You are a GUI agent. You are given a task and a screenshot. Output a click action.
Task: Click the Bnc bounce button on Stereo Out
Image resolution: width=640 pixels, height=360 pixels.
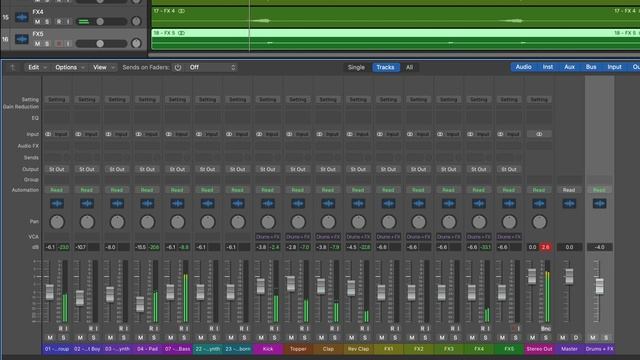[546, 328]
